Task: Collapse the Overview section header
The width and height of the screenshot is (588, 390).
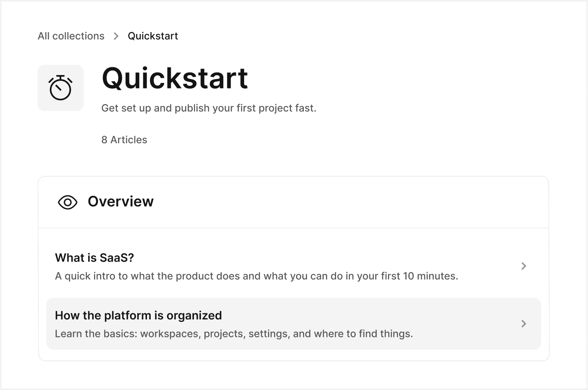Action: 120,201
